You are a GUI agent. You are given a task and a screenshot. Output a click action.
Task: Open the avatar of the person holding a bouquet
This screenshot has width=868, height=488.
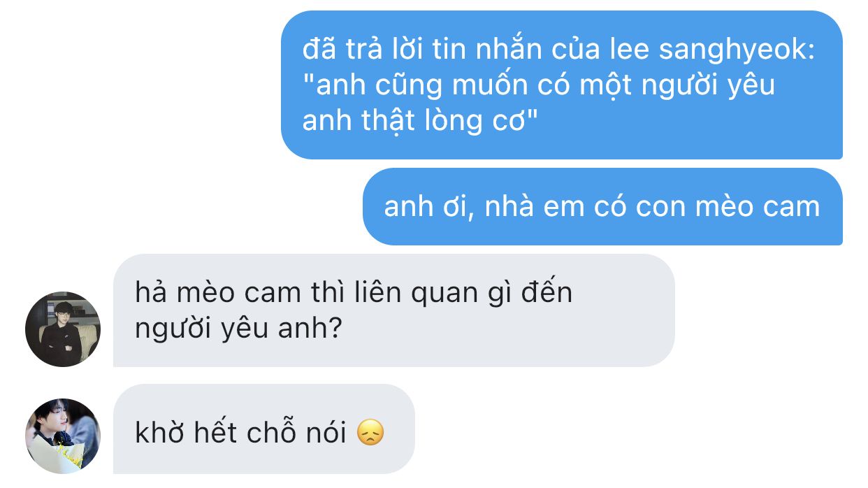click(63, 436)
